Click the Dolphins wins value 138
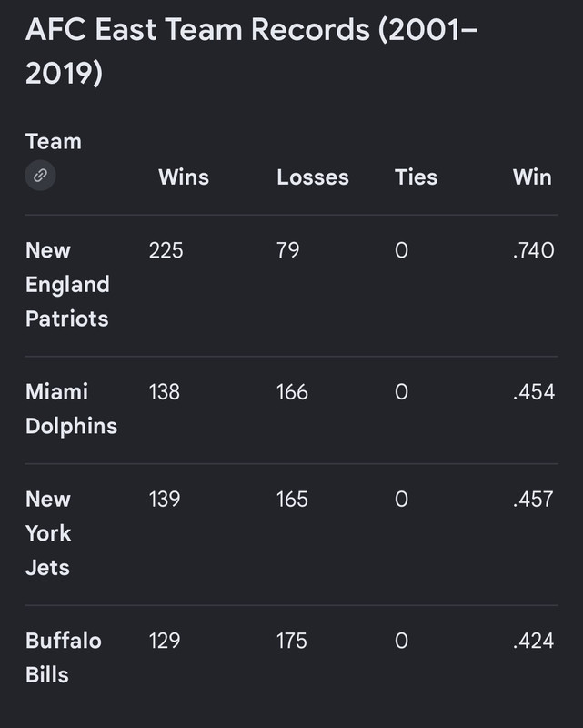Image resolution: width=583 pixels, height=728 pixels. pos(165,392)
